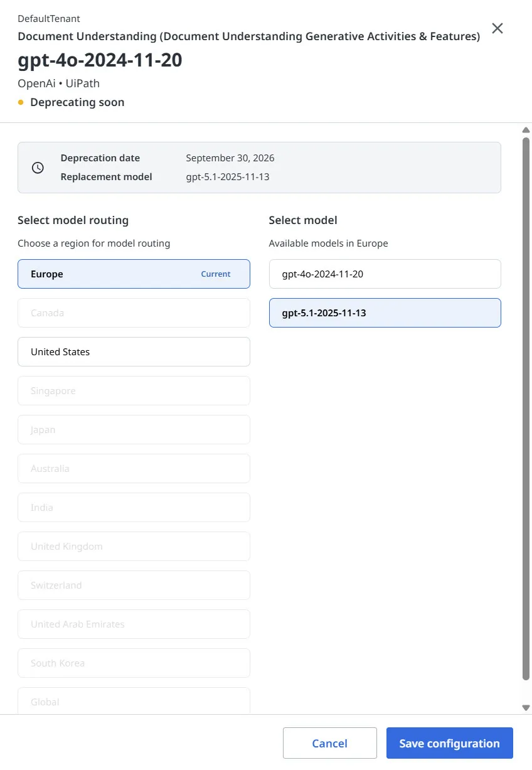Choose South Korea routing region
This screenshot has width=532, height=770.
pos(134,663)
